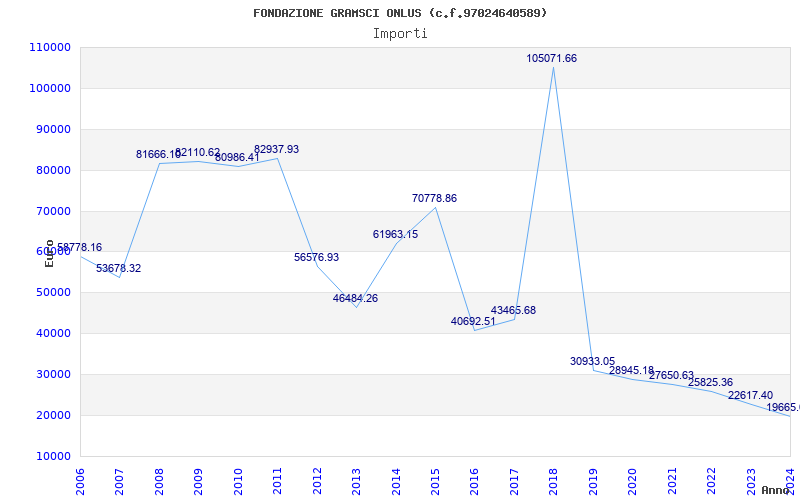Click x-axis year 2012

tap(317, 481)
